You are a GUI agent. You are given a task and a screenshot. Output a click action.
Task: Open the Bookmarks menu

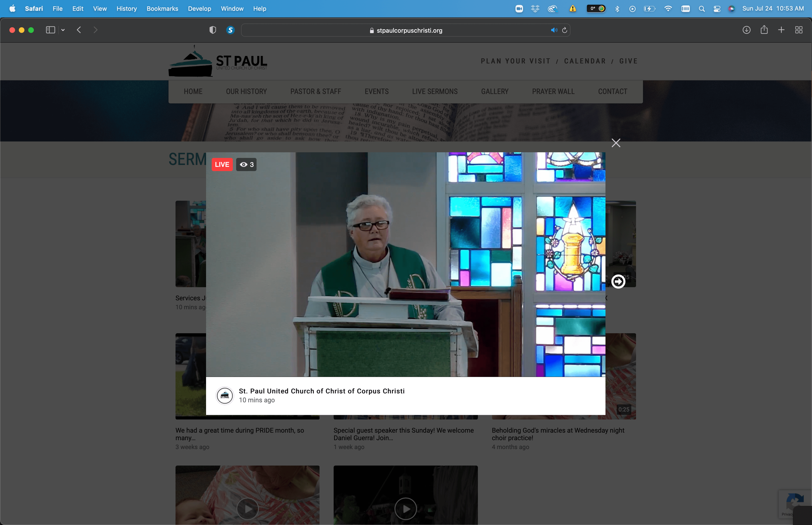[162, 8]
